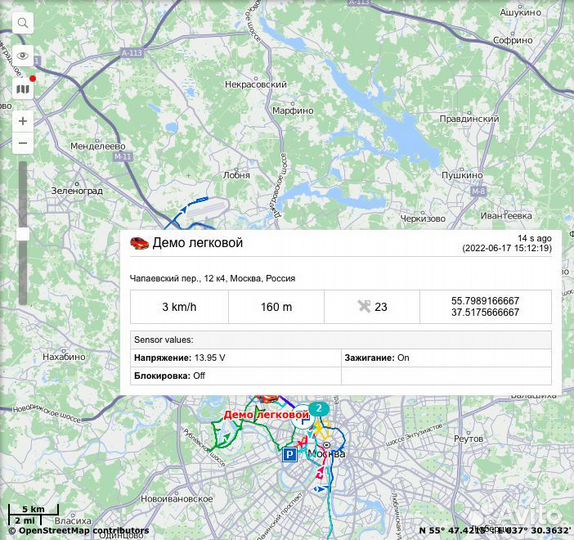
Task: Click the M-8 road shield
Action: 478,191
